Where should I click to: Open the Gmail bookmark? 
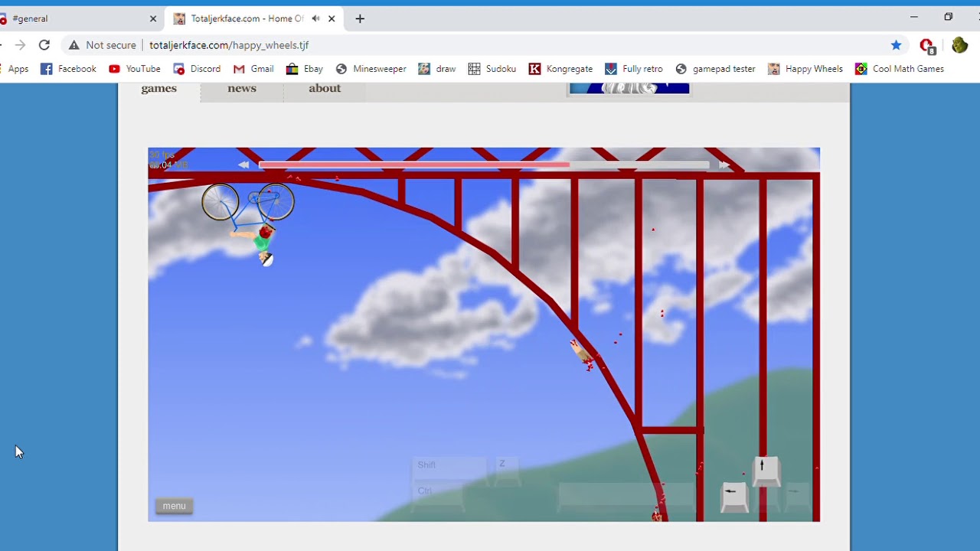pyautogui.click(x=253, y=69)
